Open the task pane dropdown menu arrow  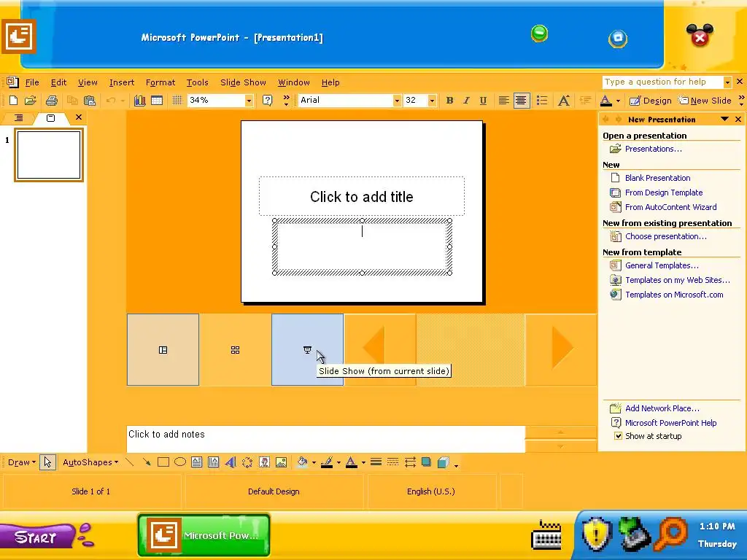(724, 119)
